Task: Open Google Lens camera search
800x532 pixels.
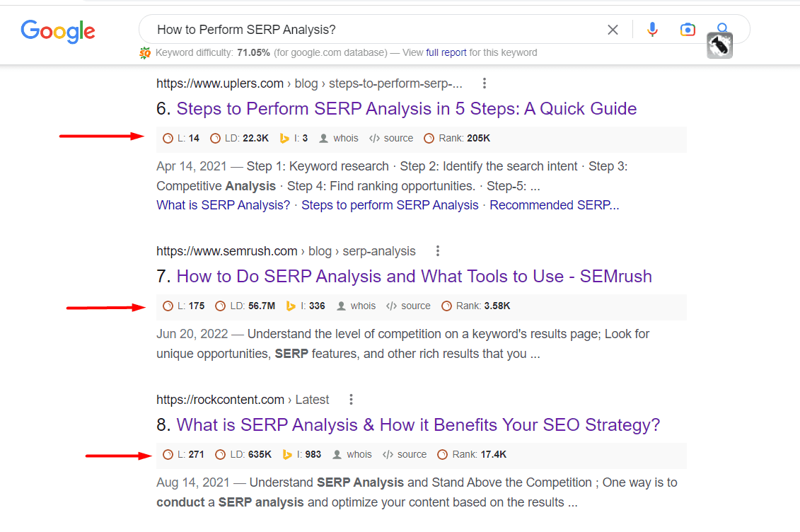Action: pos(688,30)
